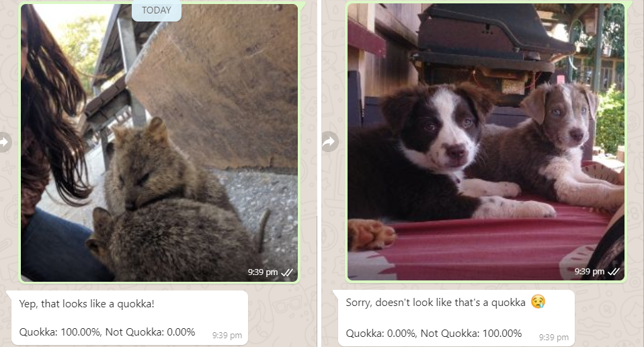The image size is (644, 347).
Task: Click the double-check ticks on the quokka photo
Action: [x=286, y=272]
